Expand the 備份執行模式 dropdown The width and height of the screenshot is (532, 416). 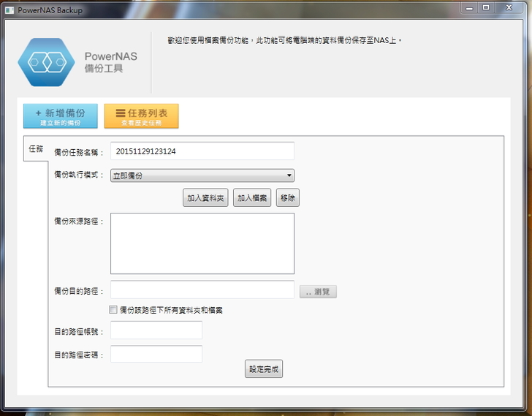[202, 175]
